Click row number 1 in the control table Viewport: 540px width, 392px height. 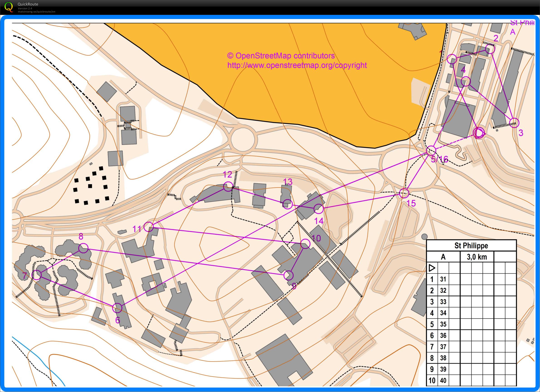(x=432, y=279)
